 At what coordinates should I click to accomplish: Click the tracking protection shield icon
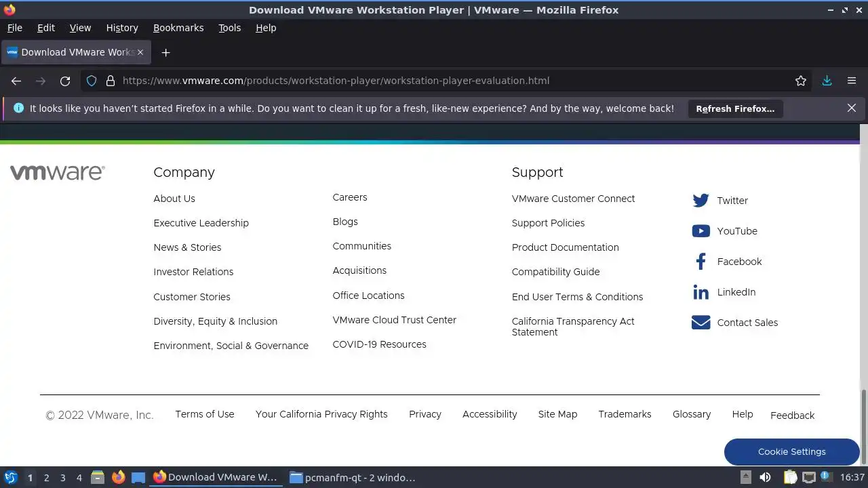point(92,81)
